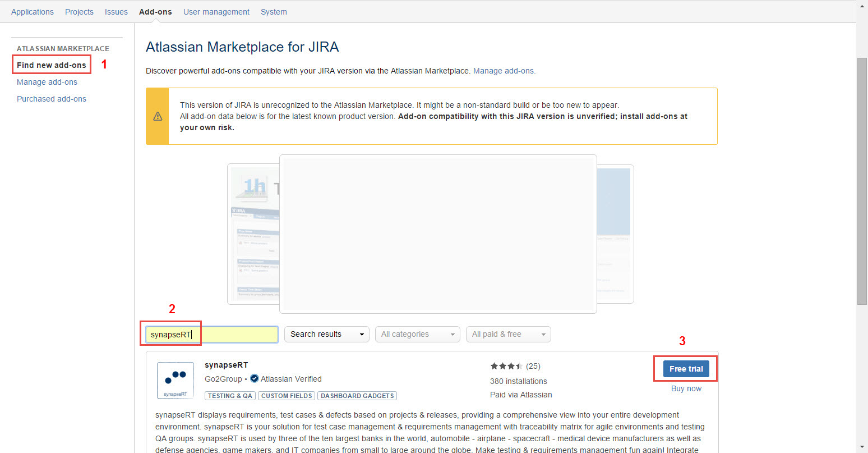Click the star rating for synapseRT
This screenshot has height=453, width=868.
506,366
